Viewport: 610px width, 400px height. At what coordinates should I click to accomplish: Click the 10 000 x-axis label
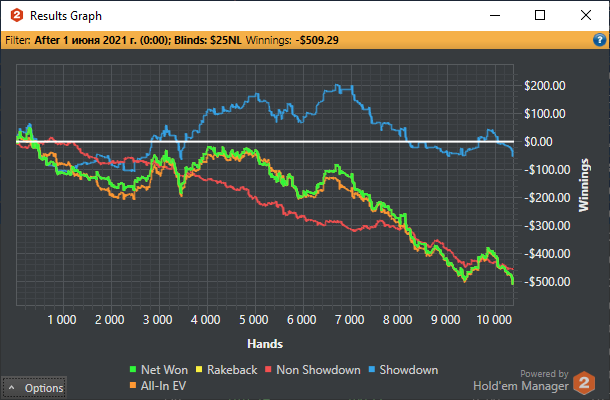[494, 320]
